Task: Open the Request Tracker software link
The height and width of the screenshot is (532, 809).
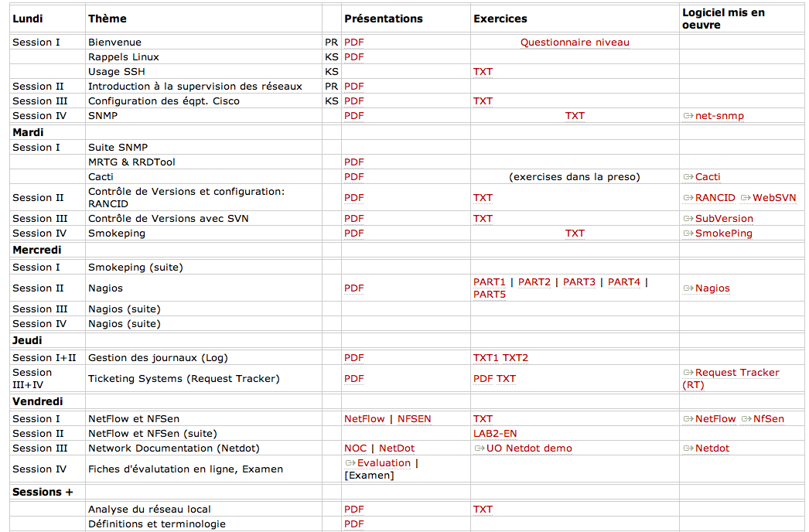Action: coord(736,373)
